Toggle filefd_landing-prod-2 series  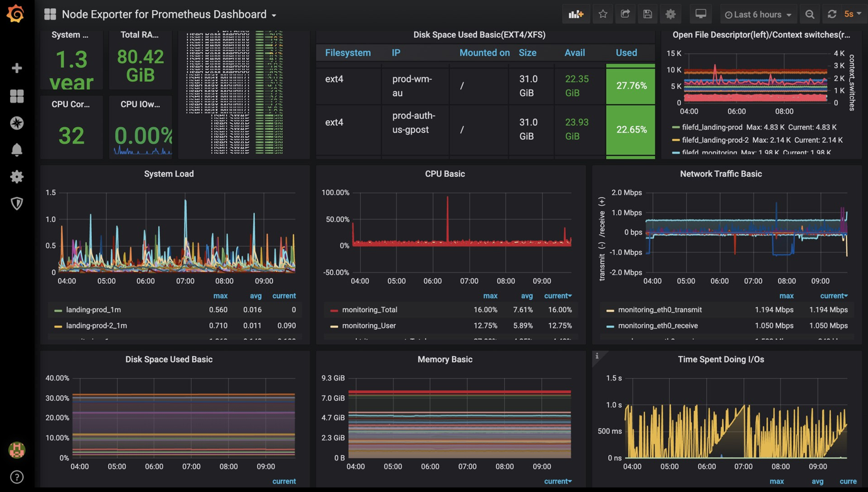pos(717,140)
